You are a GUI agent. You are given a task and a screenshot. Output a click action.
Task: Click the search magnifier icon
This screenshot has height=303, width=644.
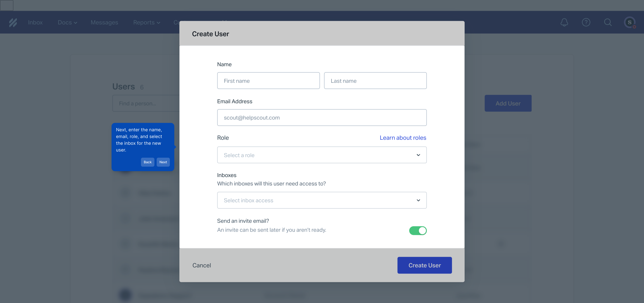coord(608,22)
